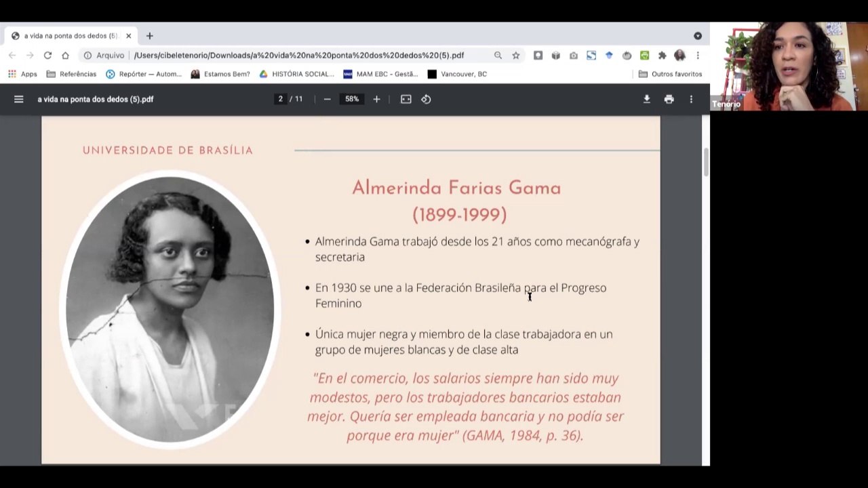Open the PDF viewer more actions menu
868x488 pixels.
(x=691, y=99)
